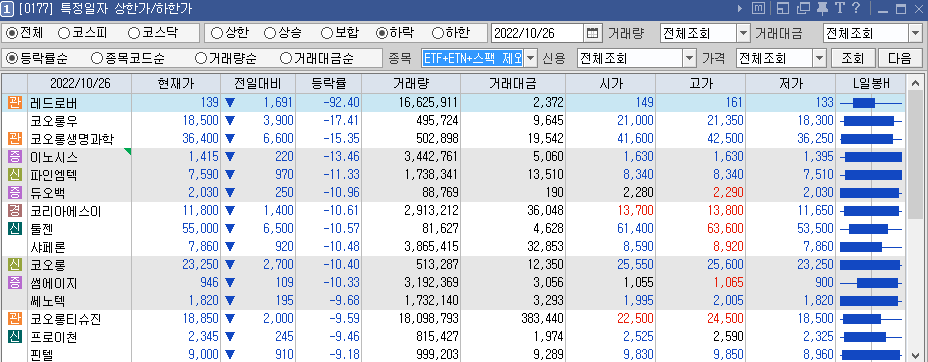
Task: Click the boxed m icon in title bar
Action: tap(758, 9)
